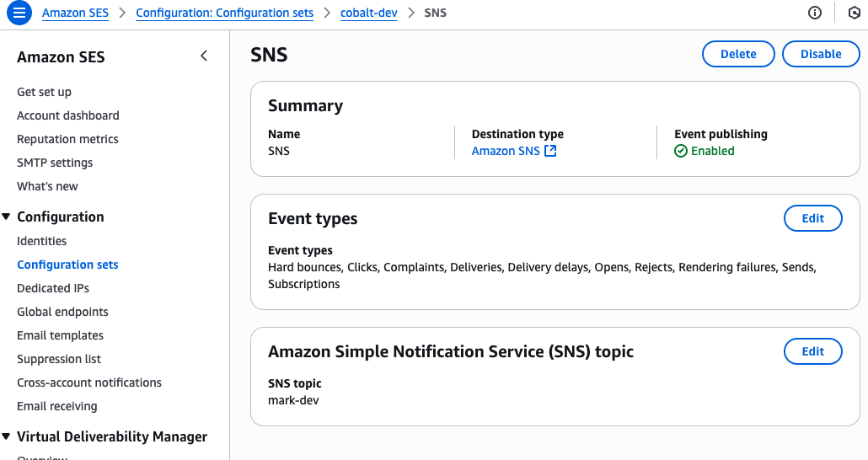Collapse the Amazon SES sidebar
The height and width of the screenshot is (460, 868).
(204, 56)
